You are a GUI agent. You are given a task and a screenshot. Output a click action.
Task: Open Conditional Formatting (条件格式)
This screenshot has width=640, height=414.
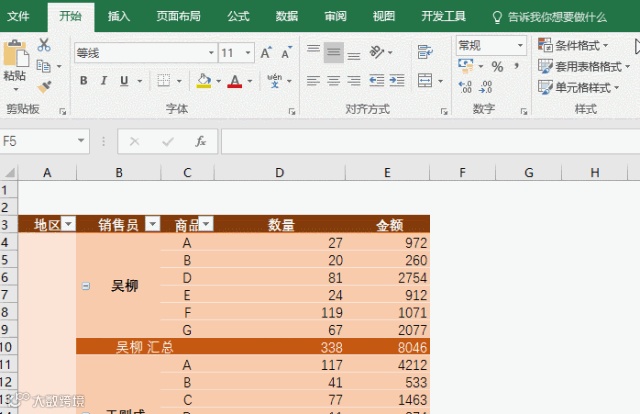coord(573,45)
